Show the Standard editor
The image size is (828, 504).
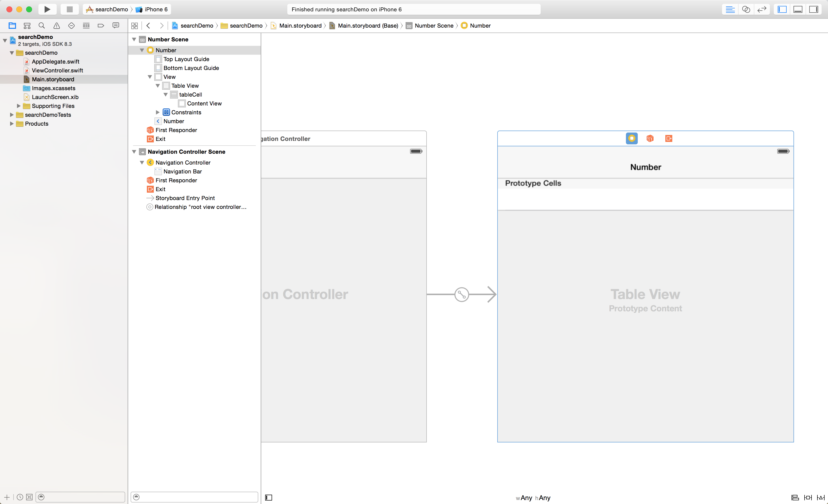pyautogui.click(x=730, y=9)
